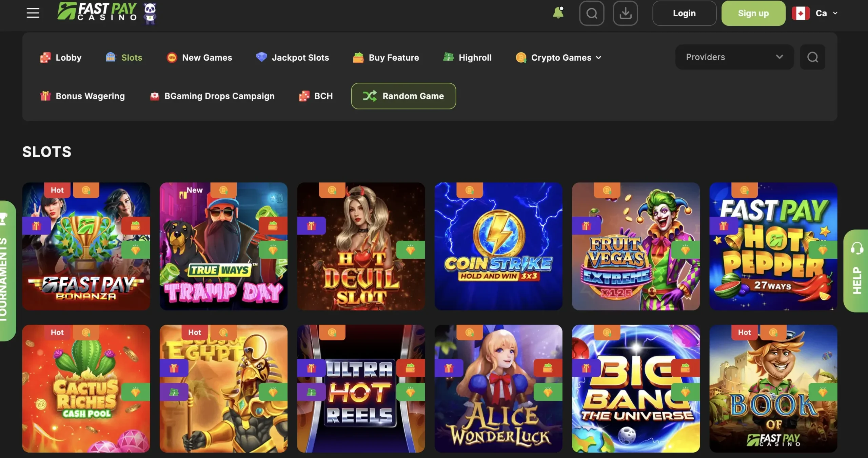The width and height of the screenshot is (868, 458).
Task: Click gift badge on Fruit Vegas Extreme
Action: click(x=586, y=225)
